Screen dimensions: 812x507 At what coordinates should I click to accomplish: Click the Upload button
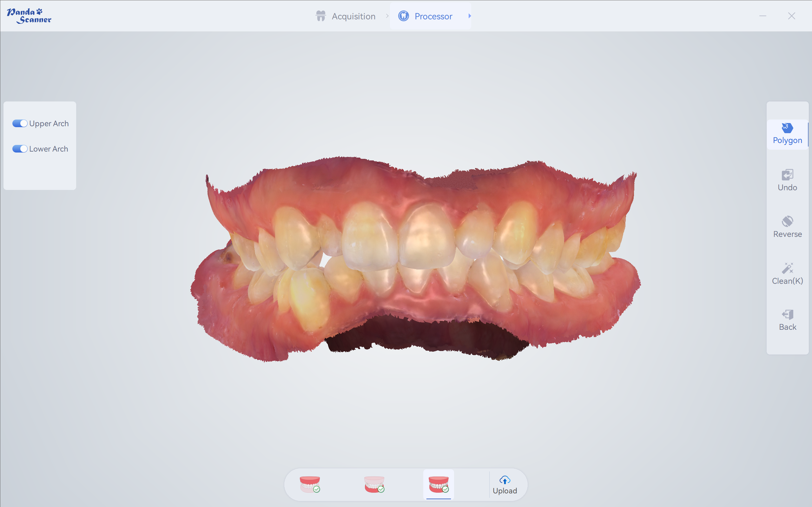click(505, 485)
